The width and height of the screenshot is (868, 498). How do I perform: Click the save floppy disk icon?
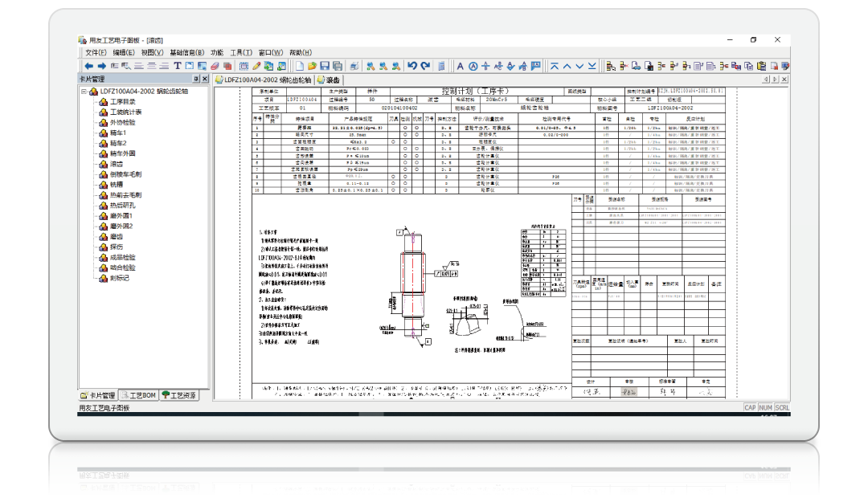coord(325,67)
